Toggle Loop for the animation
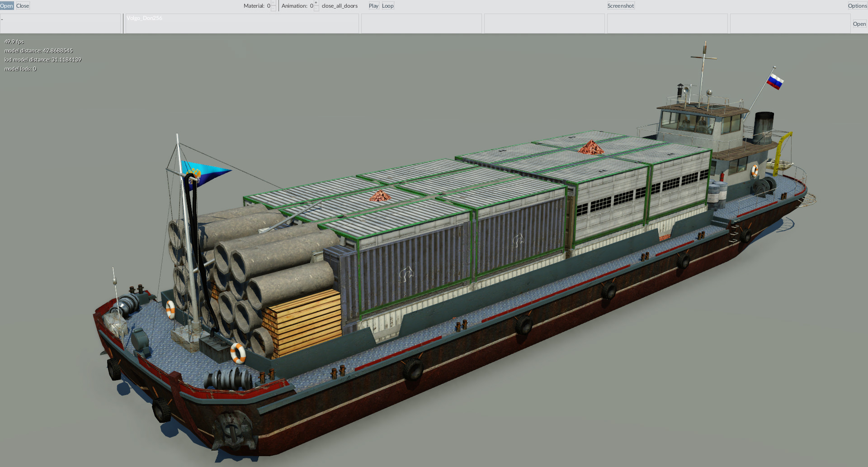The height and width of the screenshot is (467, 868). pyautogui.click(x=387, y=6)
